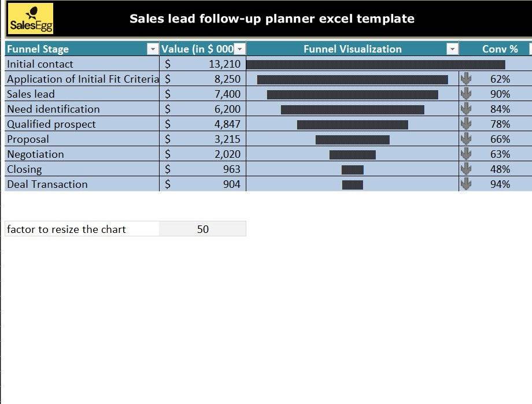Click the down arrow icon beside 84%
The image size is (532, 404).
coord(465,109)
